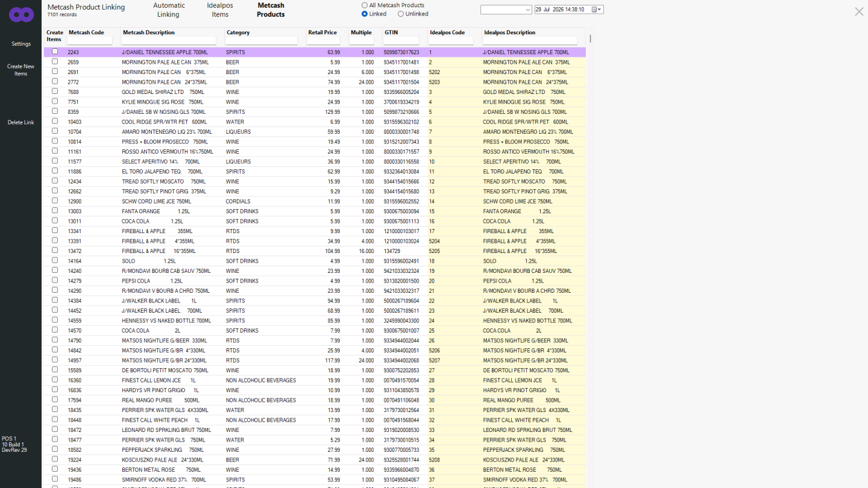Image resolution: width=868 pixels, height=488 pixels.
Task: Tick Create Items checkbox for MORNINGTON PALE ALE 2659
Action: 55,61
